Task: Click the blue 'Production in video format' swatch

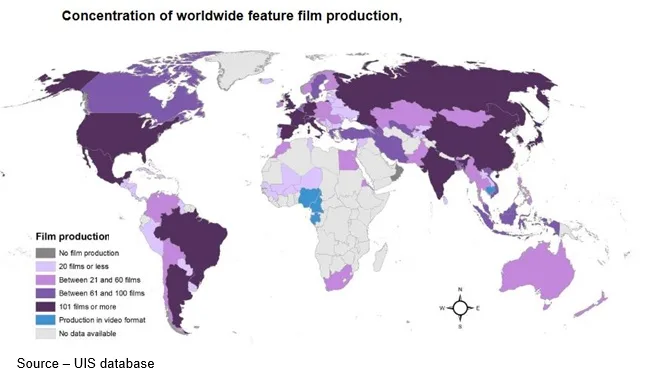Action: coord(45,320)
